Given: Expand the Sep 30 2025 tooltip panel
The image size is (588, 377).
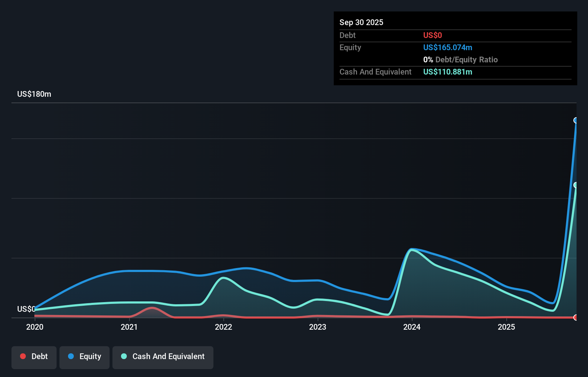Looking at the screenshot, I should click(x=361, y=22).
